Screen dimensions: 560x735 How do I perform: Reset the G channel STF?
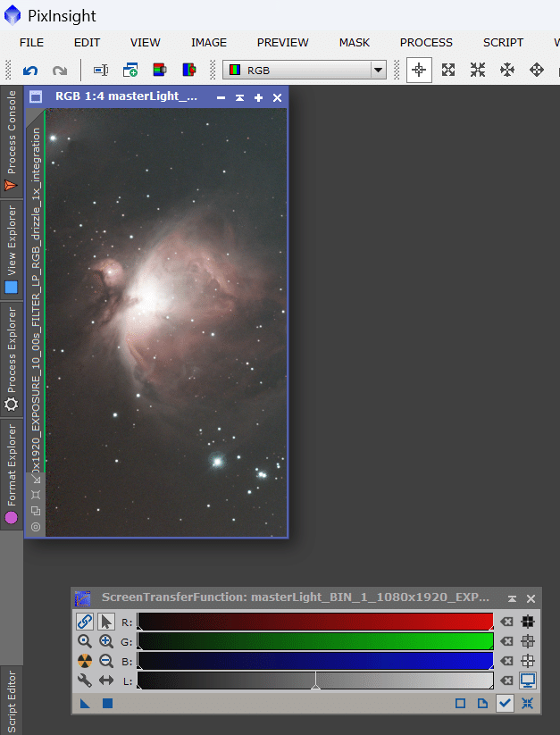[x=506, y=641]
